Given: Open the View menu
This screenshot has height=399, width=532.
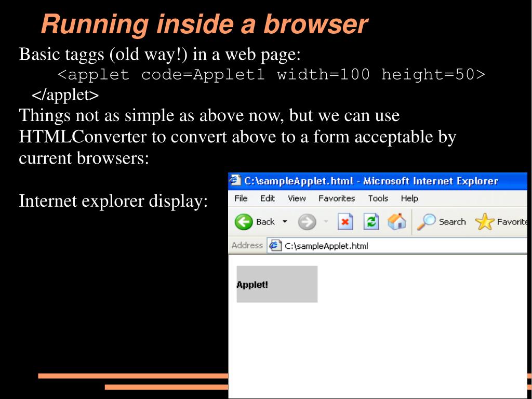Looking at the screenshot, I should [297, 198].
